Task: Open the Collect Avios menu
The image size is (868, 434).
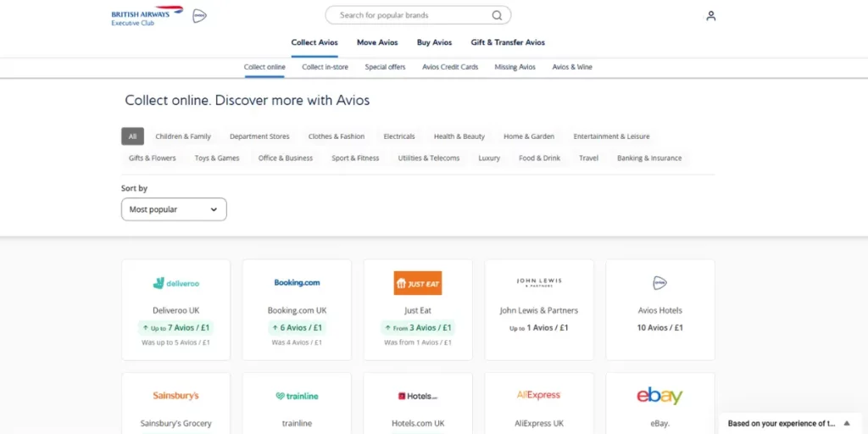Action: click(x=314, y=42)
